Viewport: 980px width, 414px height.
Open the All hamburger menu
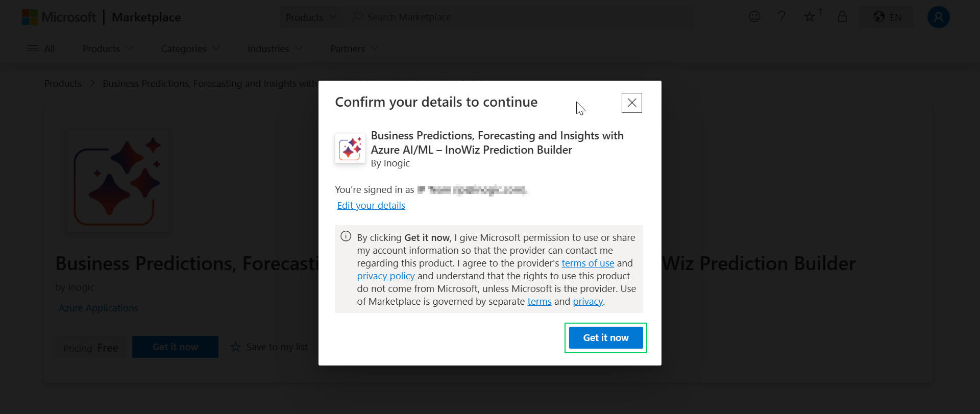[x=41, y=48]
